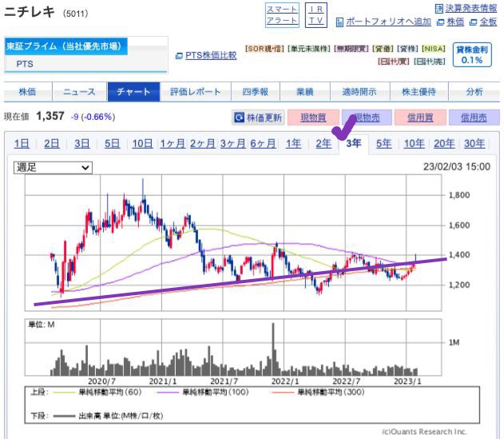Open the 週足 candle interval dropdown

click(x=53, y=168)
